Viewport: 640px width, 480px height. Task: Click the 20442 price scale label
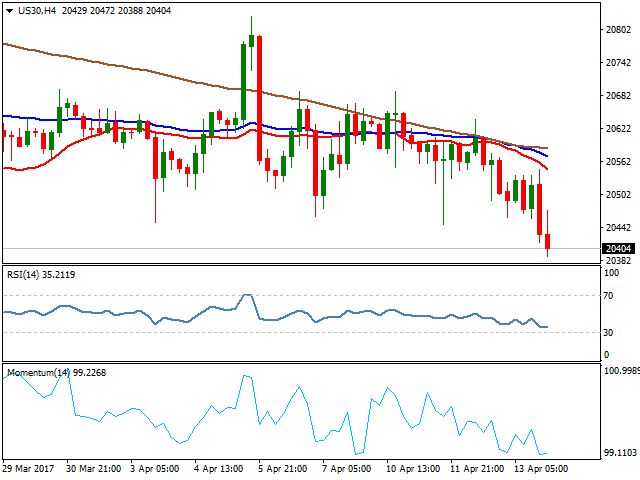tap(618, 228)
